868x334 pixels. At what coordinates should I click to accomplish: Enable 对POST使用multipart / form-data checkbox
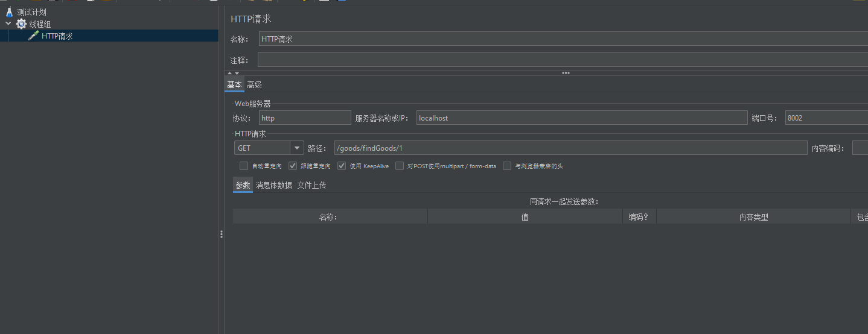pos(400,166)
